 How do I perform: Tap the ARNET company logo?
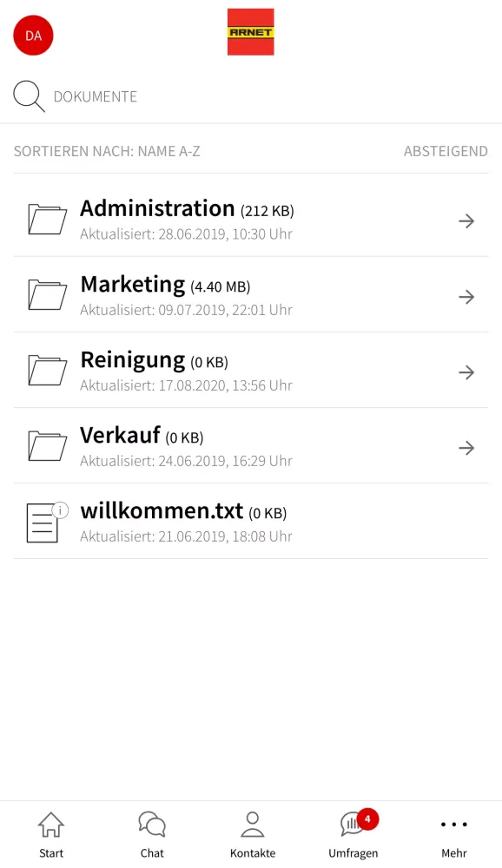coord(251,31)
